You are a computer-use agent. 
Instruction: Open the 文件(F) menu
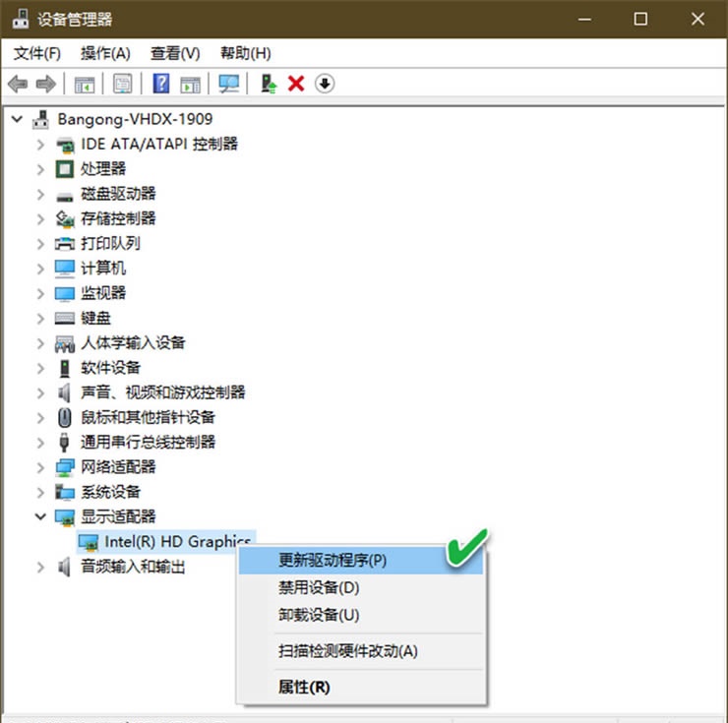tap(37, 53)
